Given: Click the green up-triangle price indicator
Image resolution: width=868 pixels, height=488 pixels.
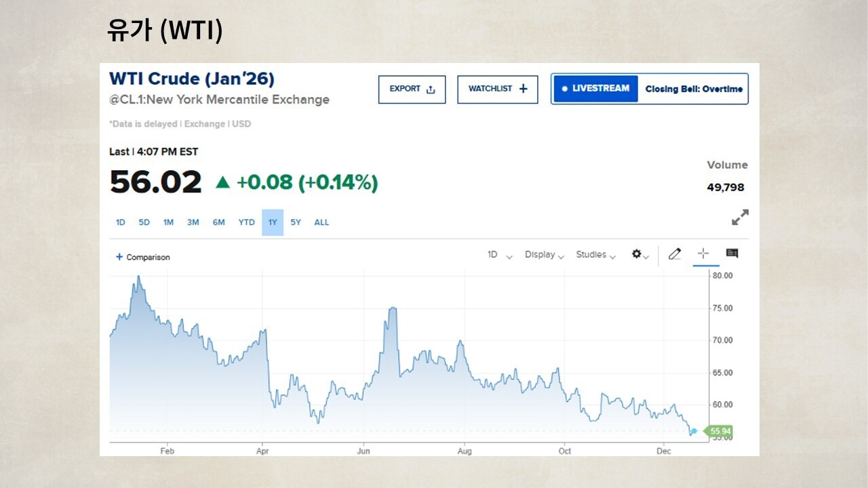Looking at the screenshot, I should [222, 182].
